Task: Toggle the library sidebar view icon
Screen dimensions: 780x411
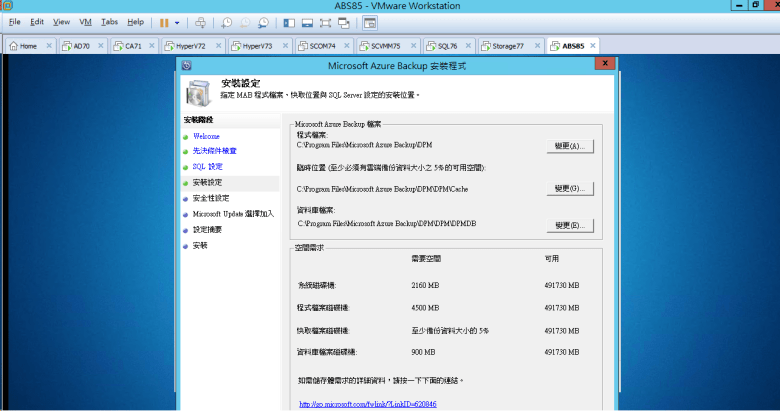Action: (x=289, y=21)
